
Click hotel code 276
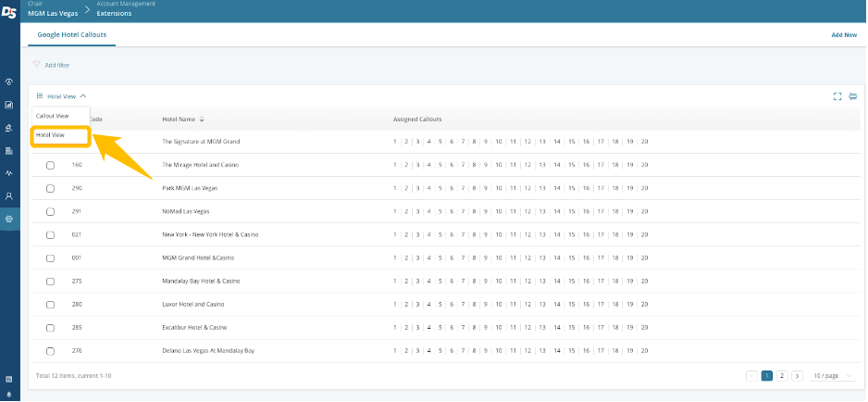coord(77,351)
